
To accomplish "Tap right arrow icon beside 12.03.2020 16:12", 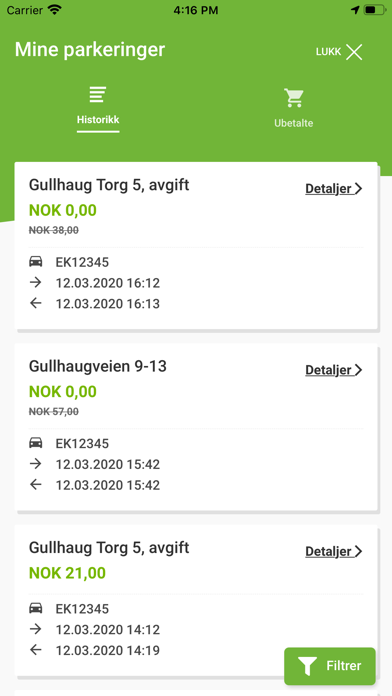I will tap(36, 282).
